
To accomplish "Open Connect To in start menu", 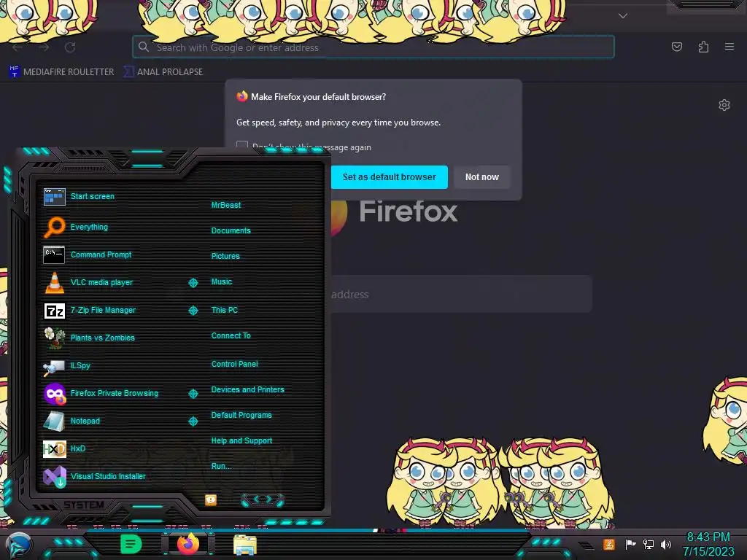I will tap(231, 335).
